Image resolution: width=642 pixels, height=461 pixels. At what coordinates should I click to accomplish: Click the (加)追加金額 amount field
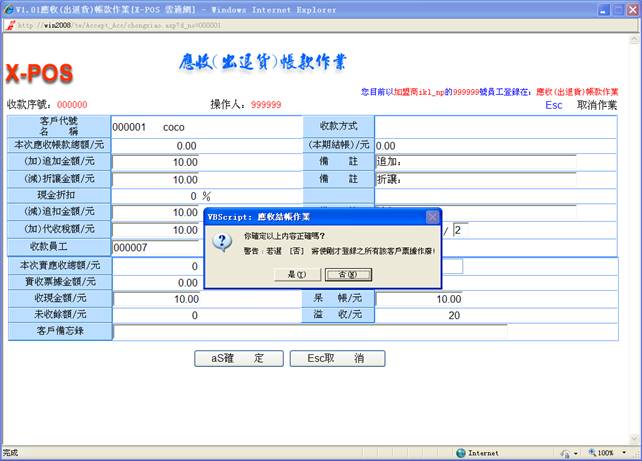pyautogui.click(x=156, y=162)
